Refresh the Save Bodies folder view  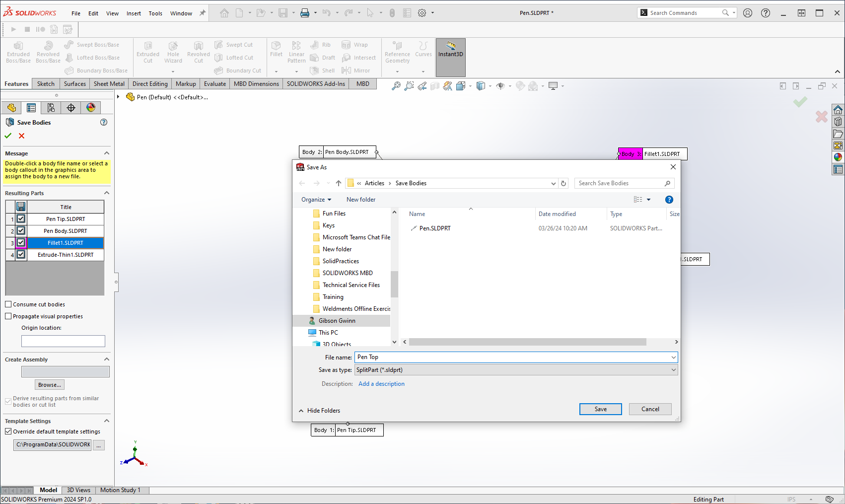[563, 183]
